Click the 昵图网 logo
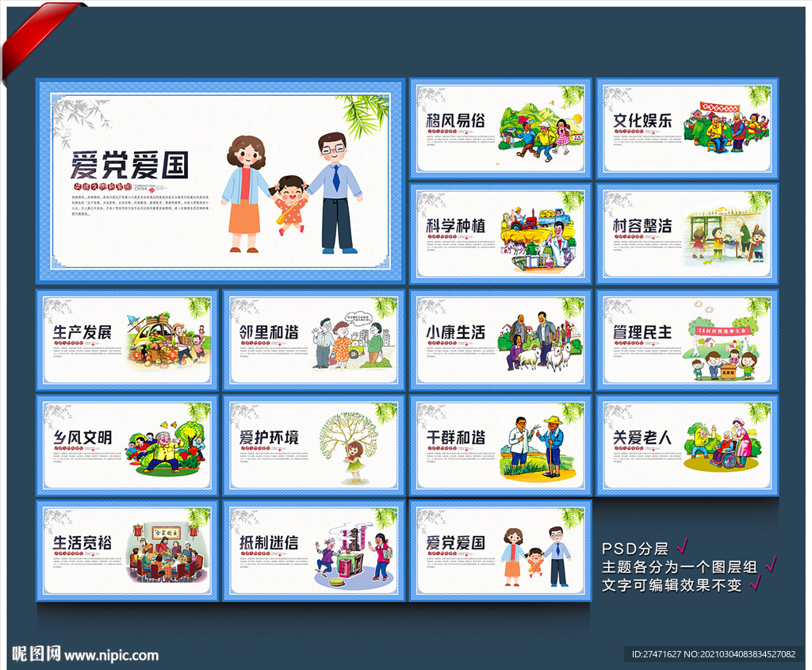This screenshot has height=670, width=812. [x=36, y=654]
